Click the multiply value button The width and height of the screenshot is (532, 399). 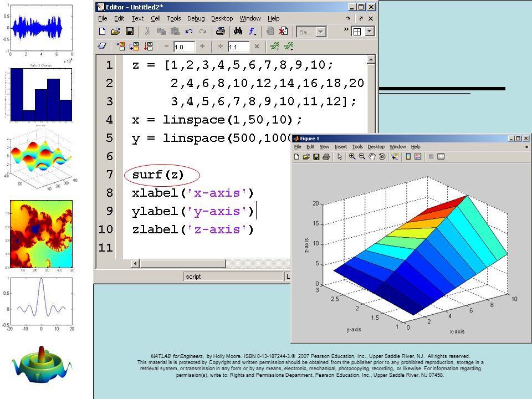tap(257, 46)
